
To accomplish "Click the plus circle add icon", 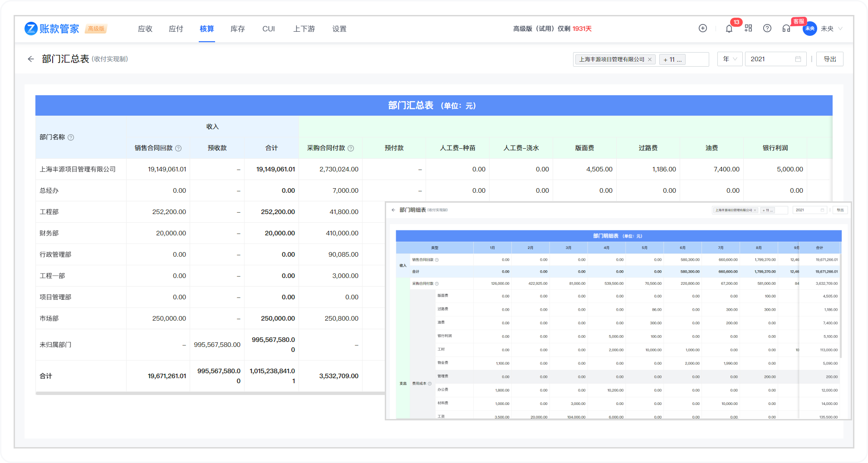I will pos(703,28).
